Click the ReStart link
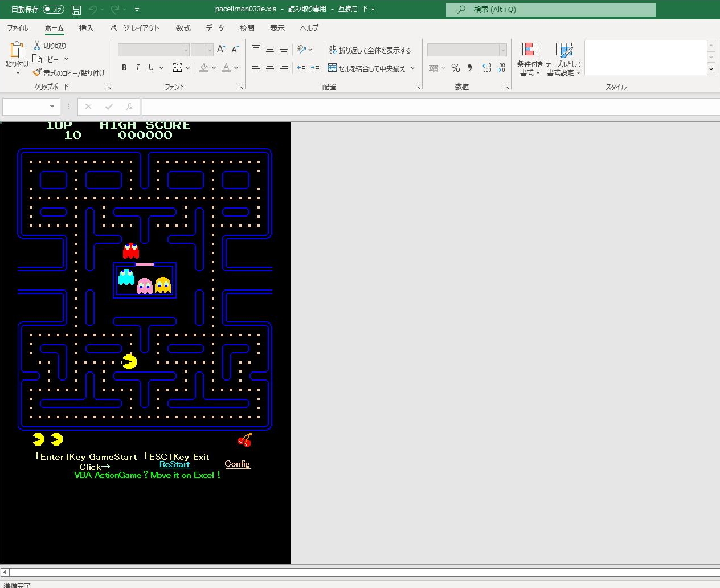The image size is (720, 588). point(174,465)
